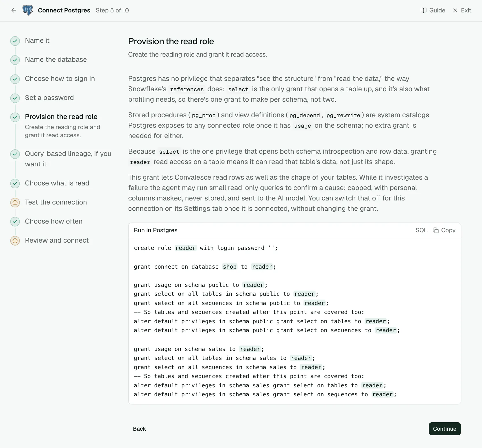Click the Postgres elephant logo
482x448 pixels.
28,10
